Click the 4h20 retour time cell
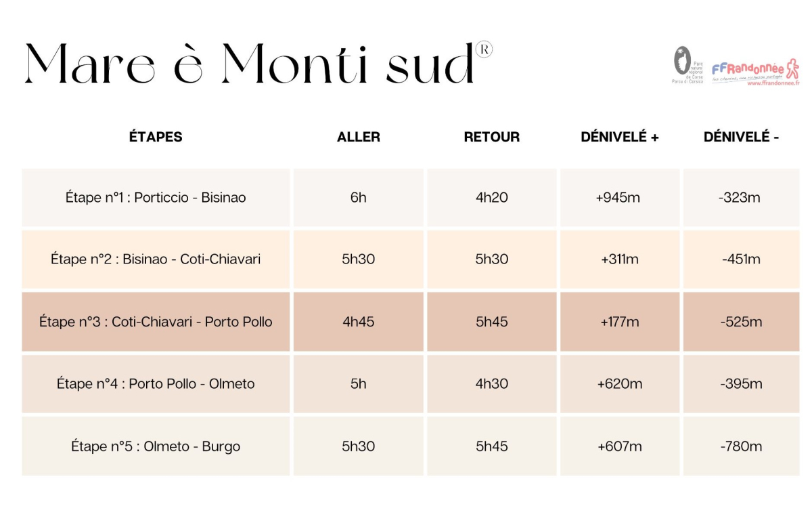 point(492,198)
